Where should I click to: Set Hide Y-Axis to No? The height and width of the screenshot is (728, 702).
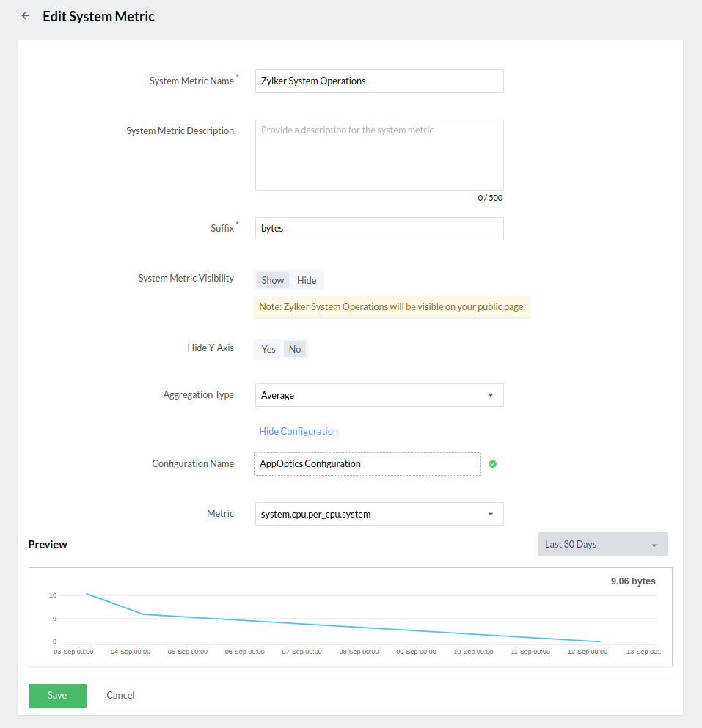click(295, 349)
